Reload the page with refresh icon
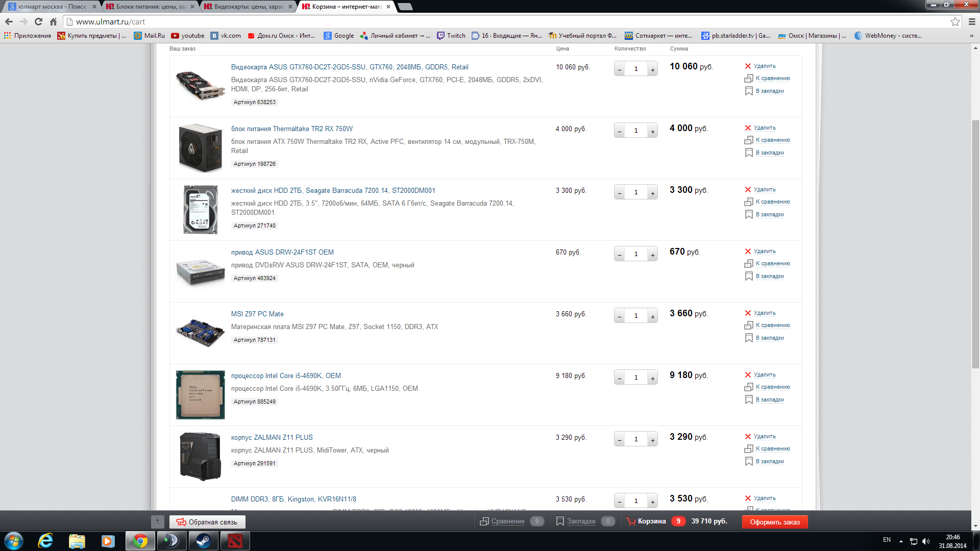Viewport: 980px width, 551px height. coord(38,21)
